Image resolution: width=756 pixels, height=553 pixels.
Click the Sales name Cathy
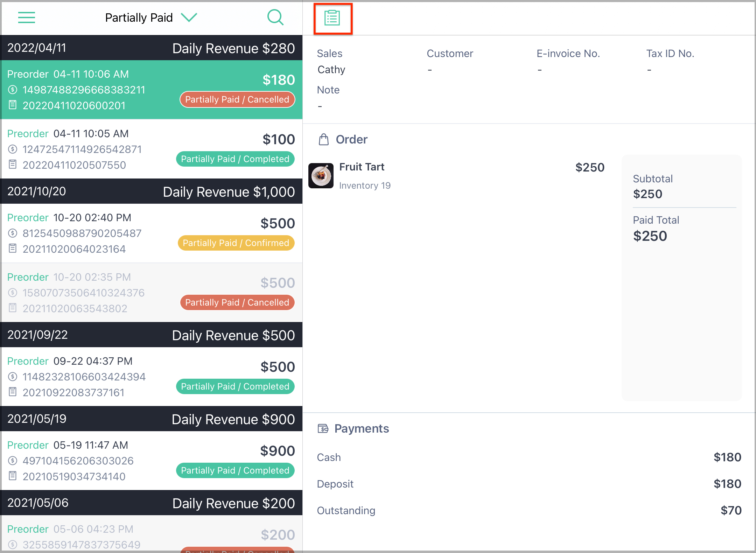point(331,70)
